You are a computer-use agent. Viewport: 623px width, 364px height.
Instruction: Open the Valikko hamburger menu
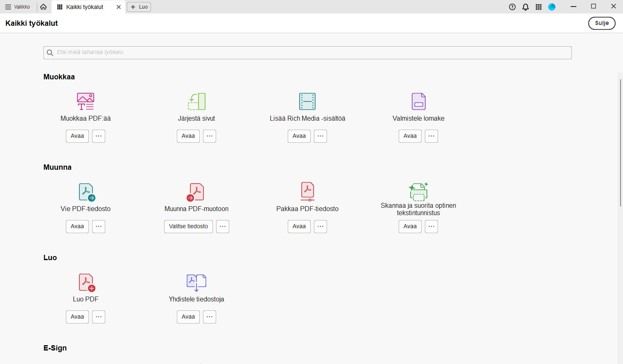click(17, 7)
